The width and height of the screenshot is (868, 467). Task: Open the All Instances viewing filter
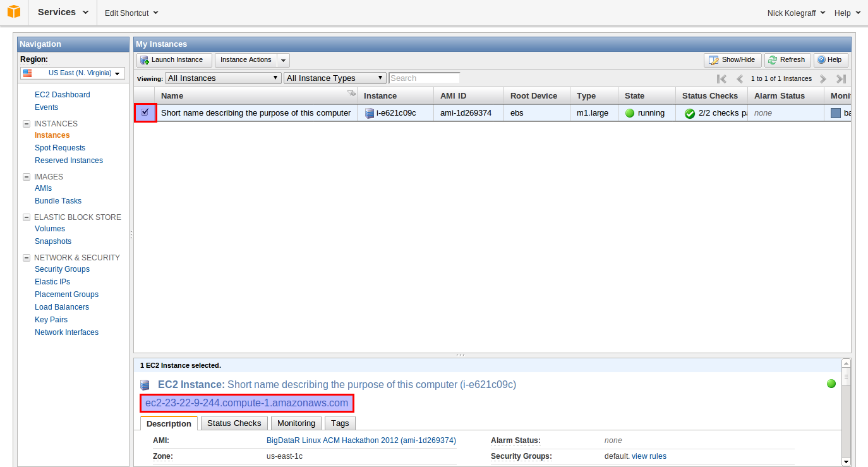223,78
